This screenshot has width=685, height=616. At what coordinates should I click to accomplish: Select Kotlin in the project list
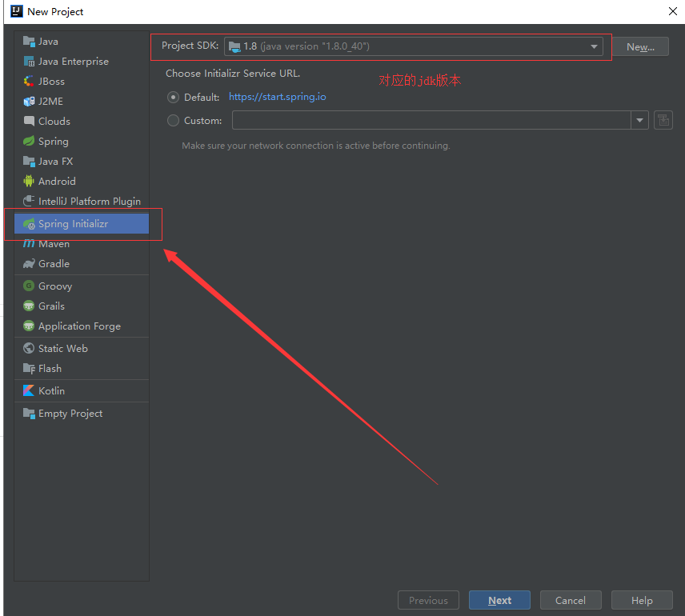[82, 390]
